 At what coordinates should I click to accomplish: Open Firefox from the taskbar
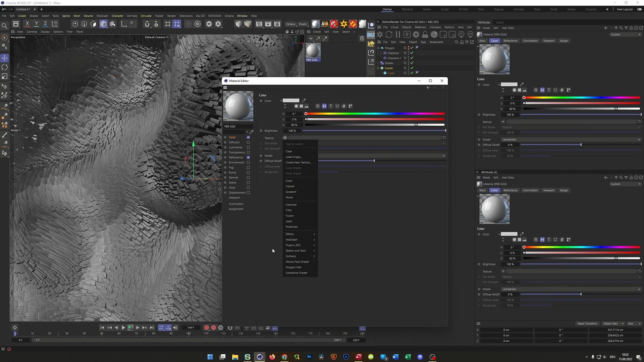click(272, 357)
